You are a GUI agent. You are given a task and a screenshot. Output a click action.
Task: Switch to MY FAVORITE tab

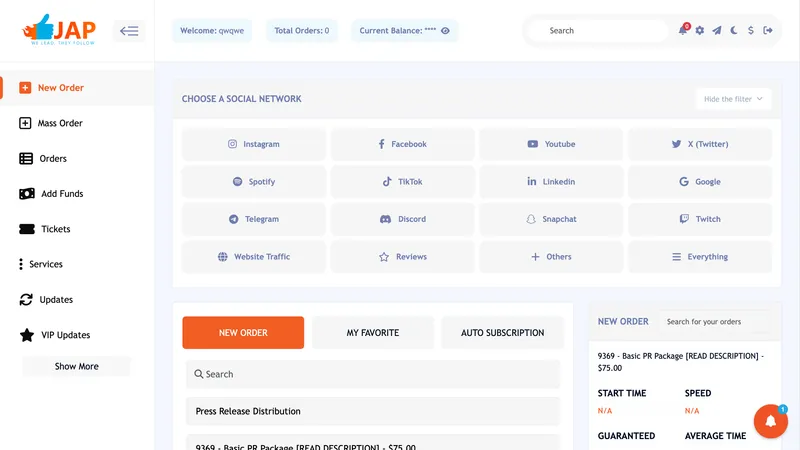[x=373, y=333]
